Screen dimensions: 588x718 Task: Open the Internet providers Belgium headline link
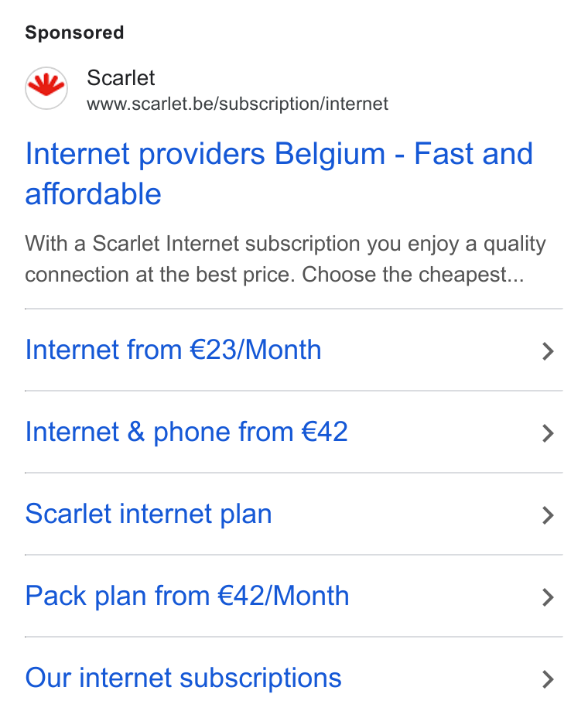pos(279,173)
